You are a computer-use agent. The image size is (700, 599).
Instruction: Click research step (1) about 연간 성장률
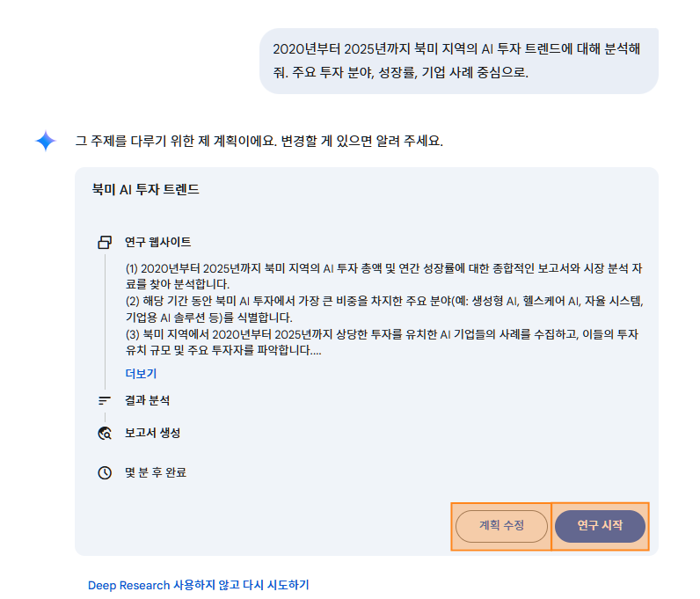pos(384,276)
